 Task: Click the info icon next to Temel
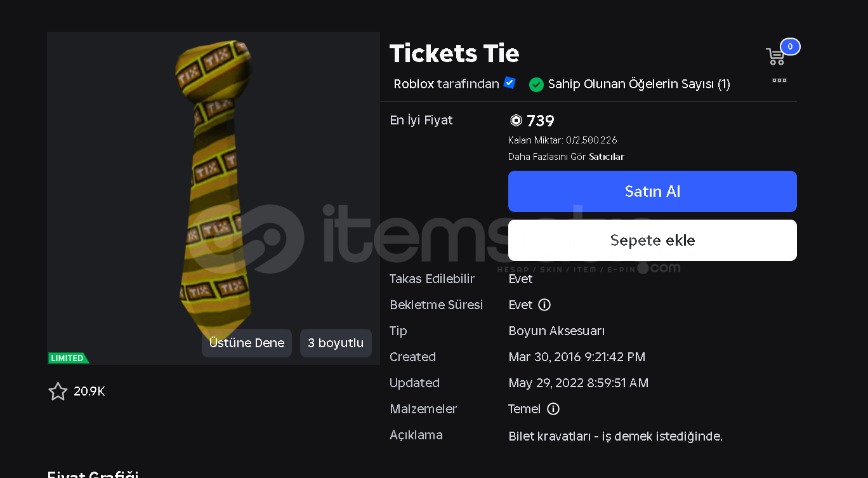(553, 409)
